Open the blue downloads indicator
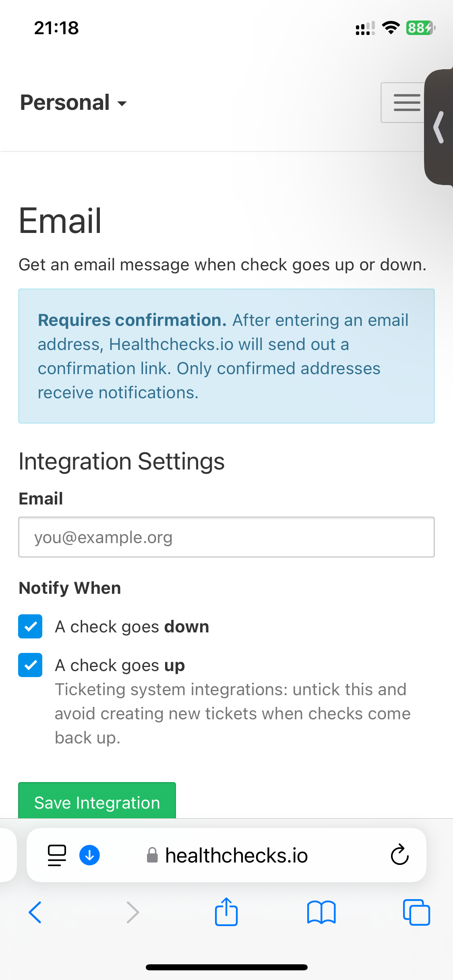This screenshot has height=980, width=453. click(x=89, y=855)
